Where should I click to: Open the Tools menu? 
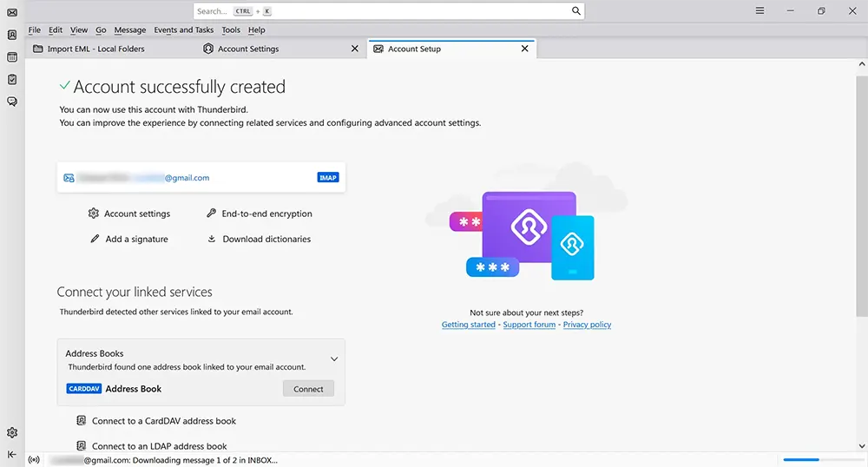click(231, 30)
